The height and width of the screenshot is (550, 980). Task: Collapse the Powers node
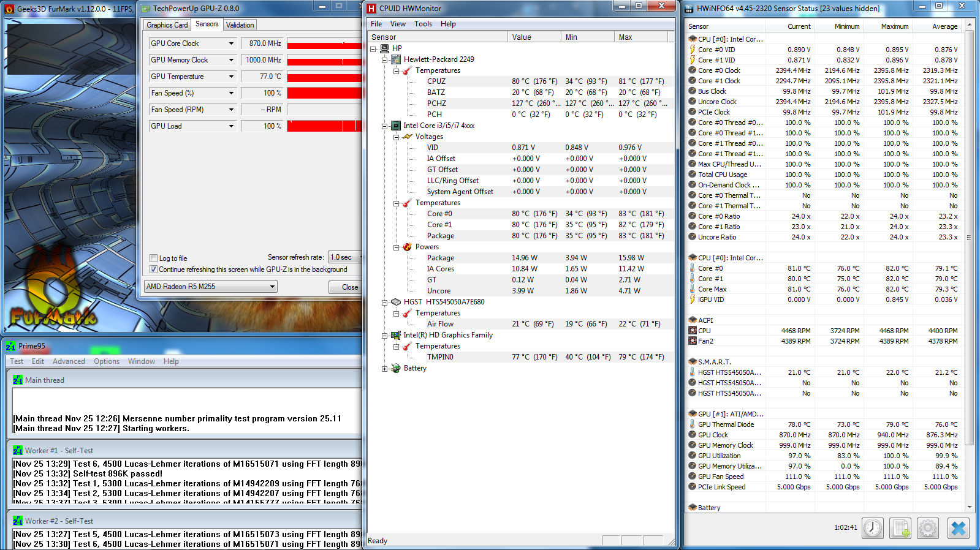click(x=396, y=247)
